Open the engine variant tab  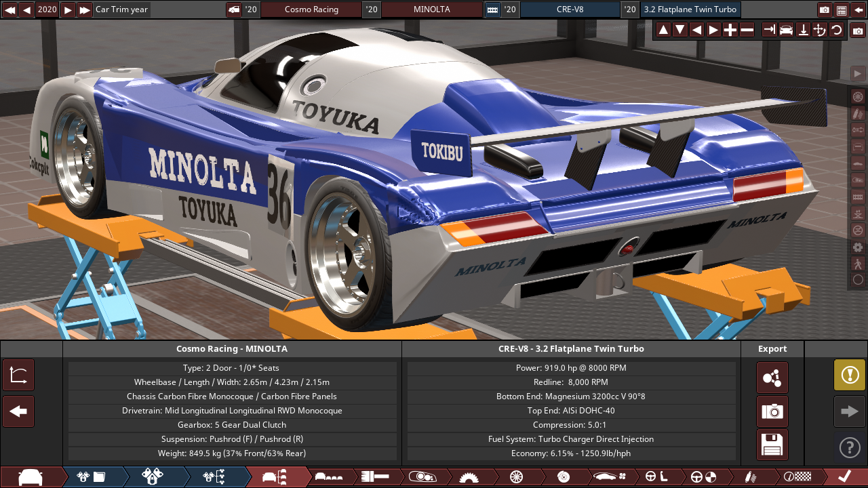[x=153, y=477]
